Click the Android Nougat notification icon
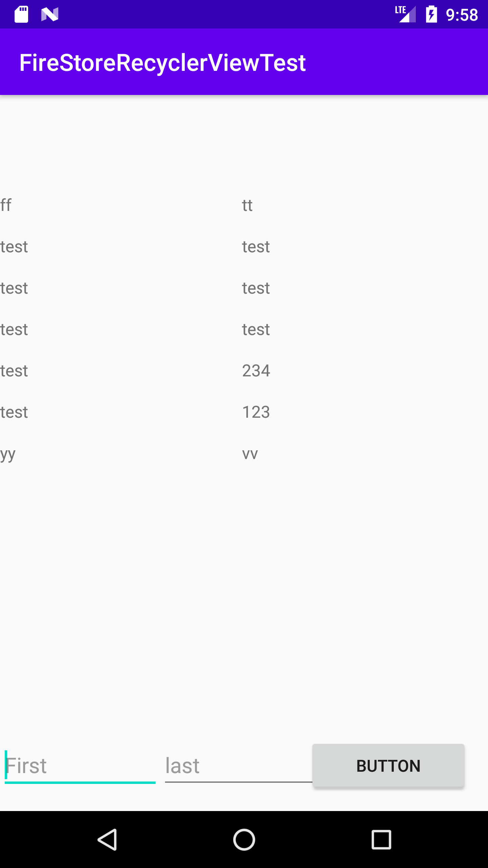The width and height of the screenshot is (488, 868). click(50, 14)
